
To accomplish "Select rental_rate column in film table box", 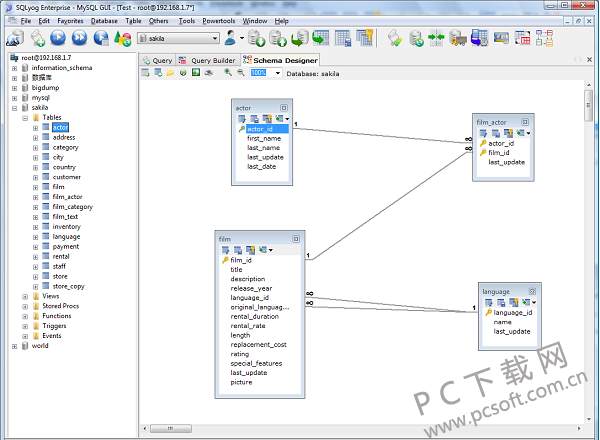I will pos(248,326).
